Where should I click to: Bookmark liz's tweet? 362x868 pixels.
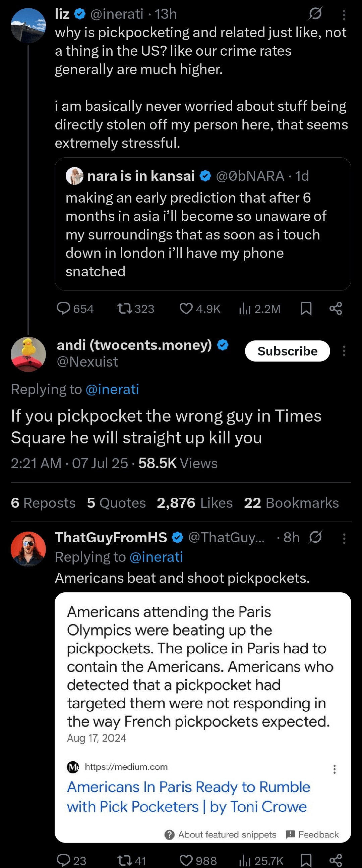307,309
